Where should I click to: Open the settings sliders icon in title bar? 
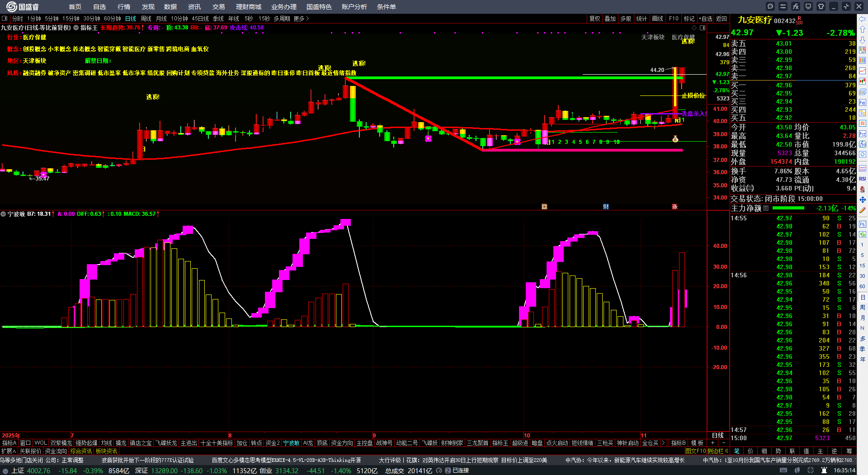click(x=783, y=6)
